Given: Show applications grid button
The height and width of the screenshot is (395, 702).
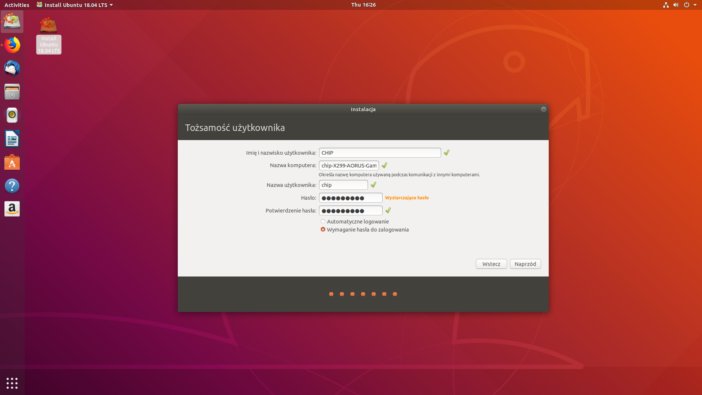Looking at the screenshot, I should 12,383.
